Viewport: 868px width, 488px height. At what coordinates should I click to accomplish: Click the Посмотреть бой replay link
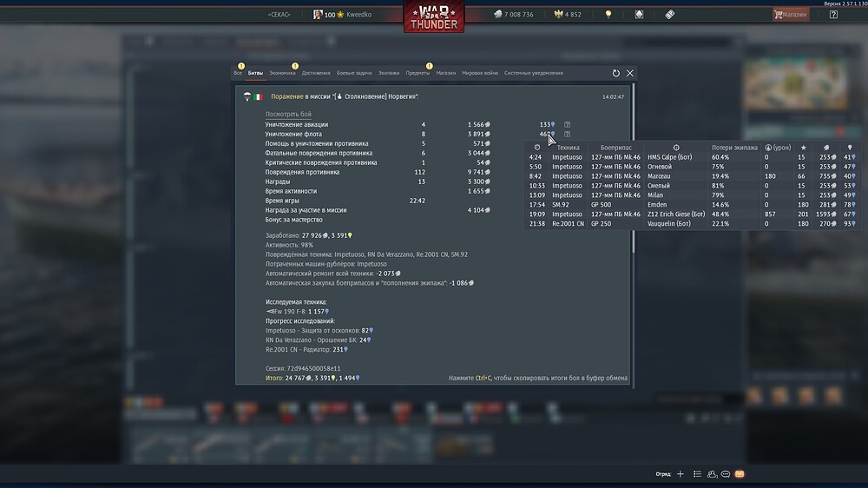pos(288,114)
